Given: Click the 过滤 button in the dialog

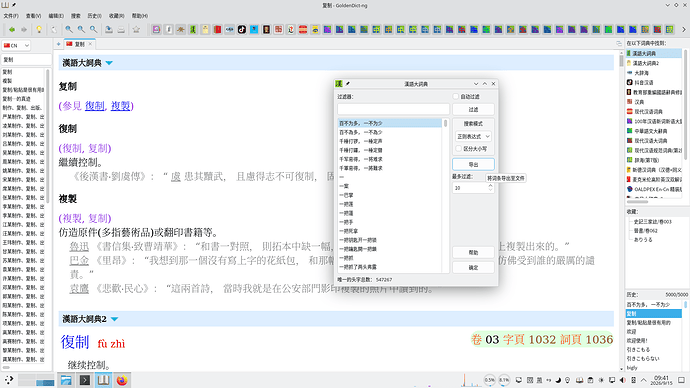Looking at the screenshot, I should pos(473,110).
